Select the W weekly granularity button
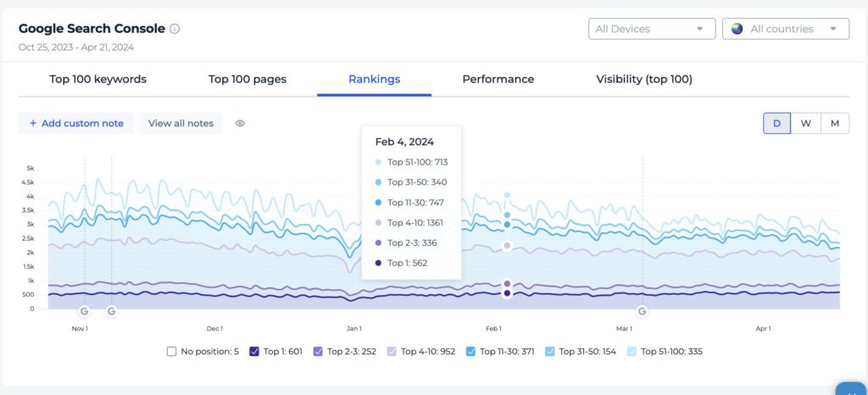The height and width of the screenshot is (395, 868). coord(805,124)
